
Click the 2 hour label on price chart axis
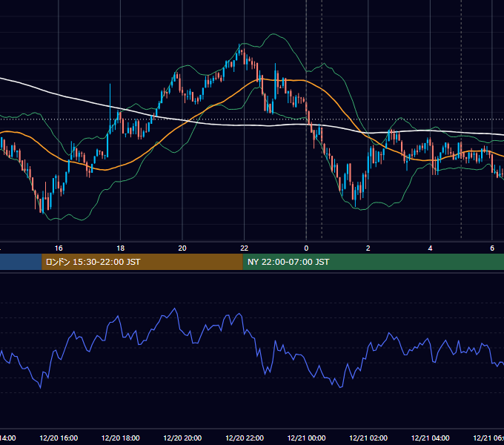(x=368, y=248)
